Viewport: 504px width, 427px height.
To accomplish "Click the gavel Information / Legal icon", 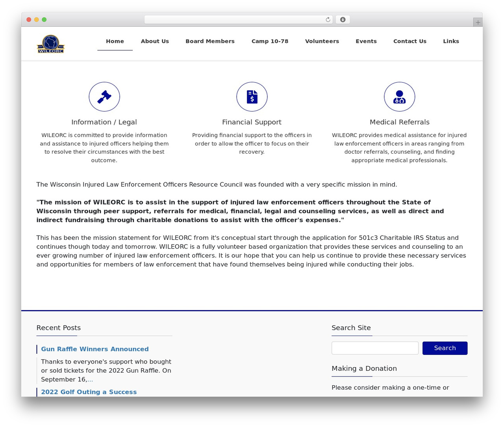I will [104, 97].
